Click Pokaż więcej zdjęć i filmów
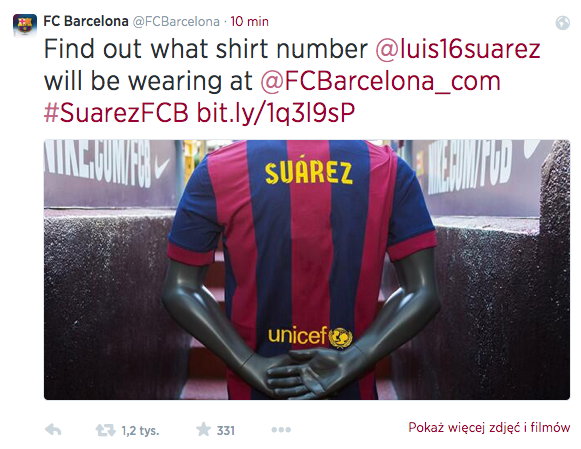Image resolution: width=581 pixels, height=449 pixels. [x=489, y=428]
